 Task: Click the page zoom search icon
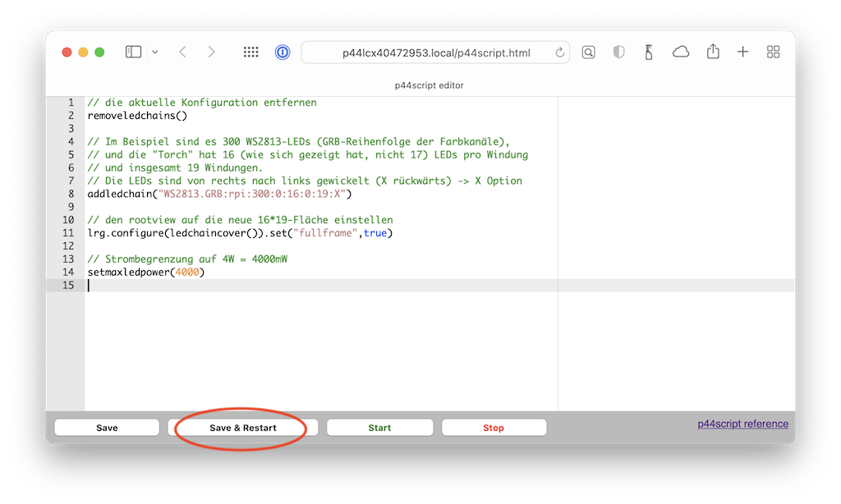coord(588,51)
